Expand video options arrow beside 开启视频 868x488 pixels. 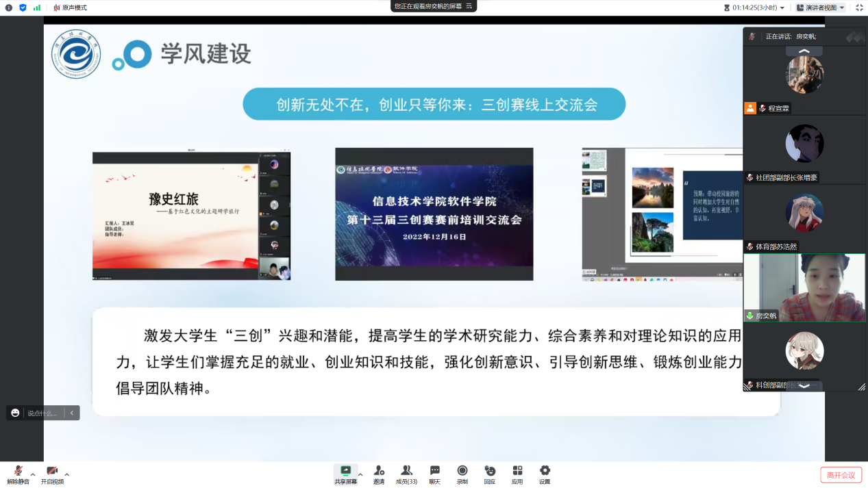pyautogui.click(x=66, y=474)
